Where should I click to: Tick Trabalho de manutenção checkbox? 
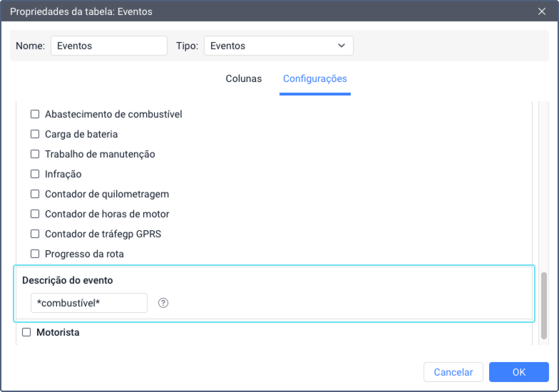pos(34,154)
